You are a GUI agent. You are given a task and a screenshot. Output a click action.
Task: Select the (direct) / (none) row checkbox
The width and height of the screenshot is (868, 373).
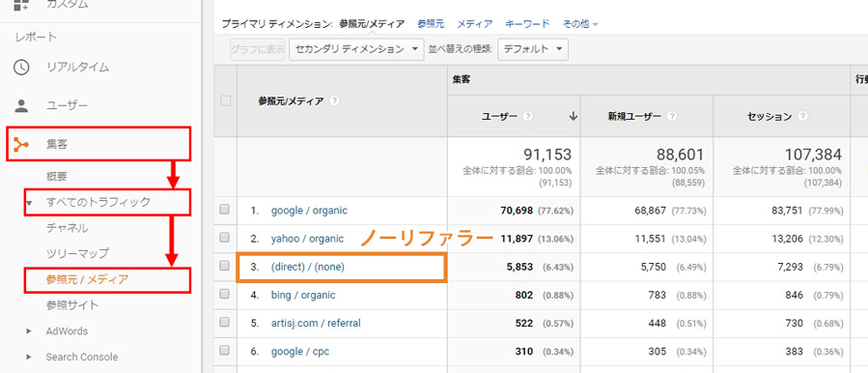pos(224,266)
